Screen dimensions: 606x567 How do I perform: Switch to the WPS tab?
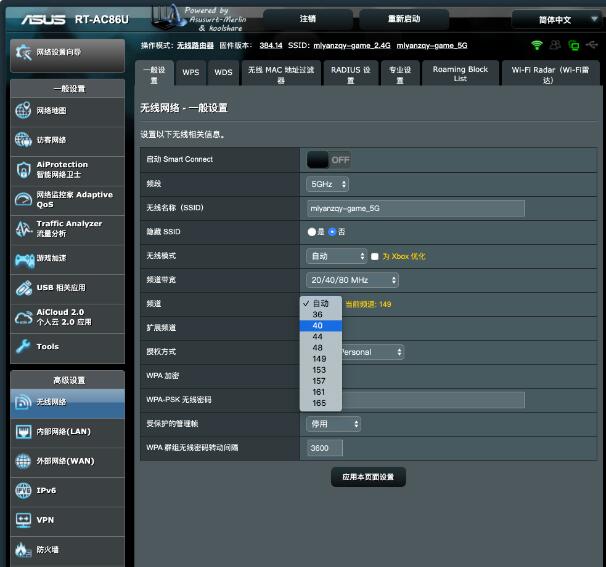point(190,72)
